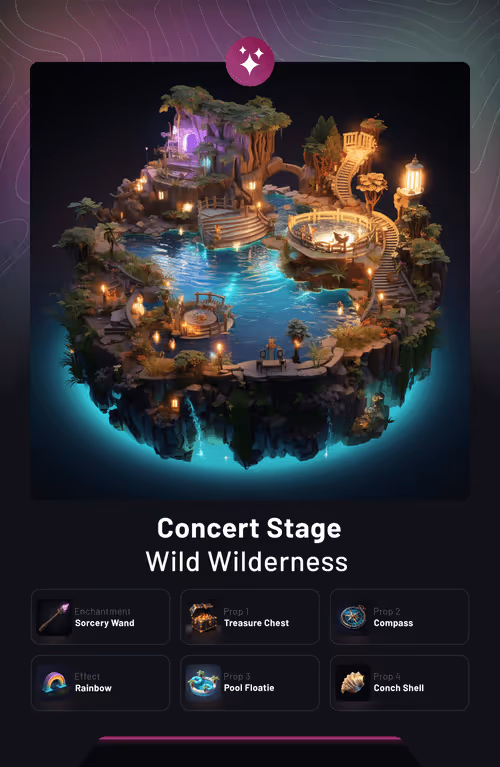Click the Compass label text
Screen dimensions: 500x767
coord(393,623)
